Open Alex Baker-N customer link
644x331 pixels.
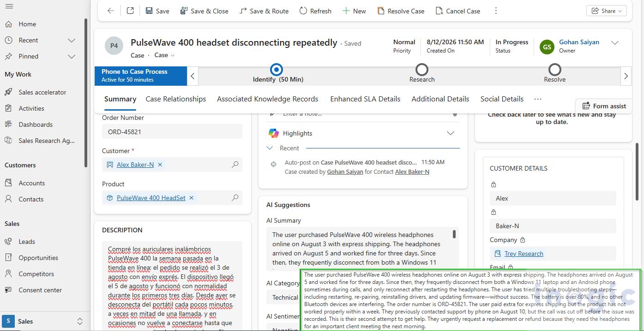click(135, 165)
